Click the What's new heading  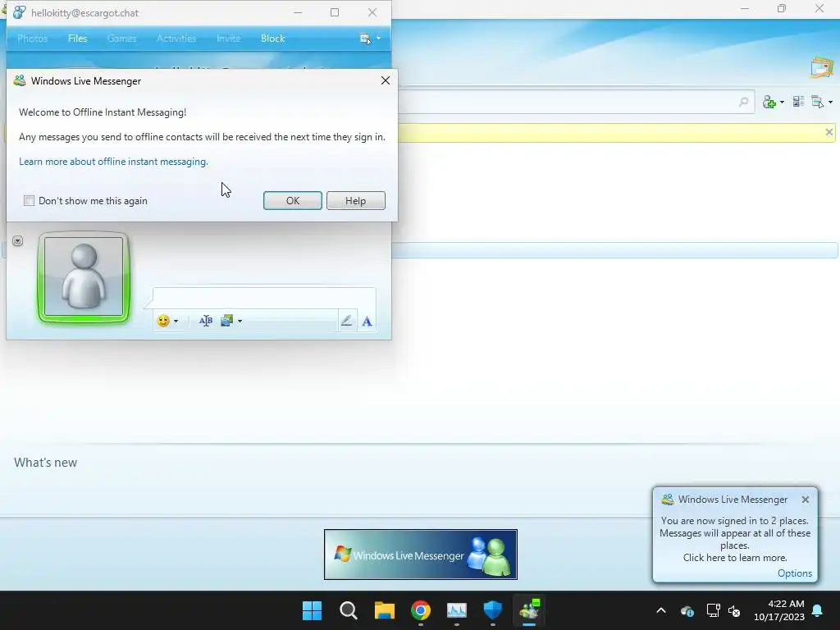click(46, 463)
